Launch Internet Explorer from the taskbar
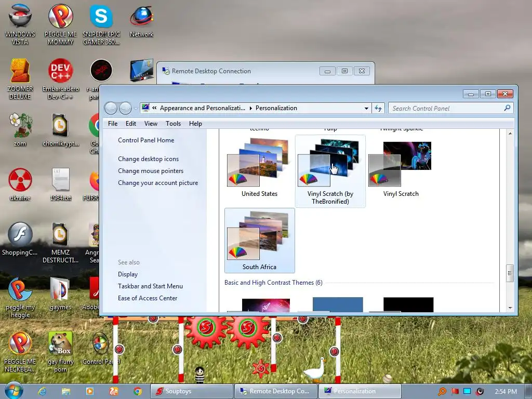This screenshot has height=399, width=532. 42,391
